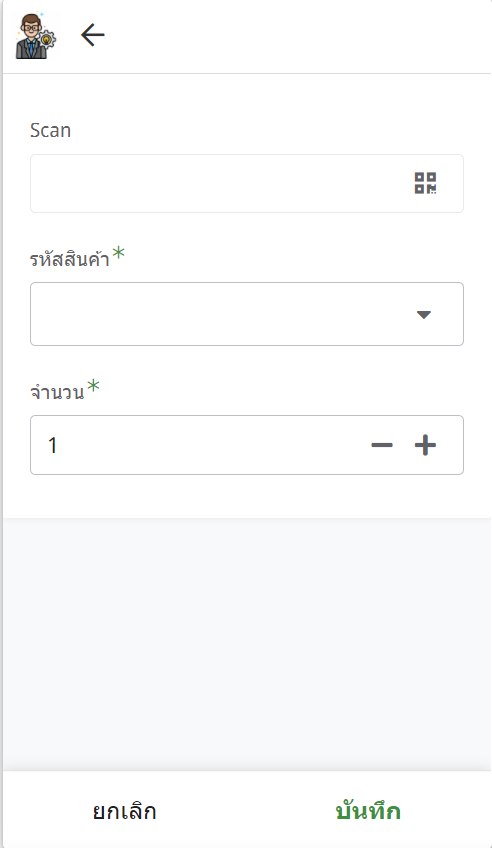Click the green asterisk beside รหัสสินค้า
492x848 pixels.
(118, 254)
